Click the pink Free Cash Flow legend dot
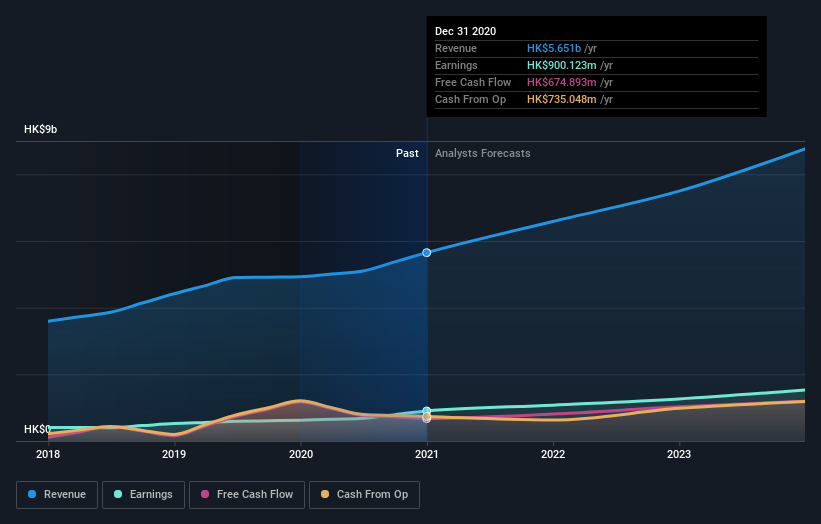This screenshot has width=821, height=524. pos(205,494)
